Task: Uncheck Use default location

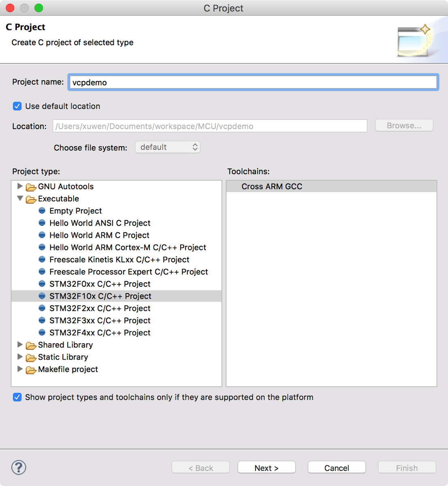Action: (17, 106)
